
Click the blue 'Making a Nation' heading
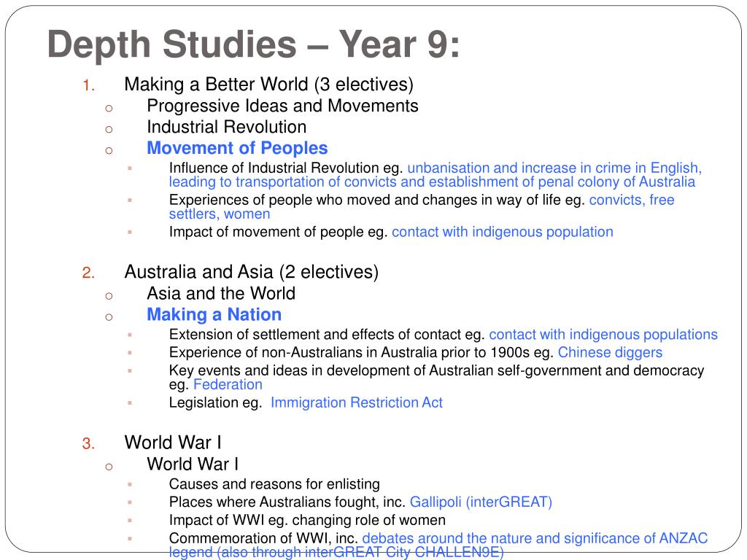point(214,315)
